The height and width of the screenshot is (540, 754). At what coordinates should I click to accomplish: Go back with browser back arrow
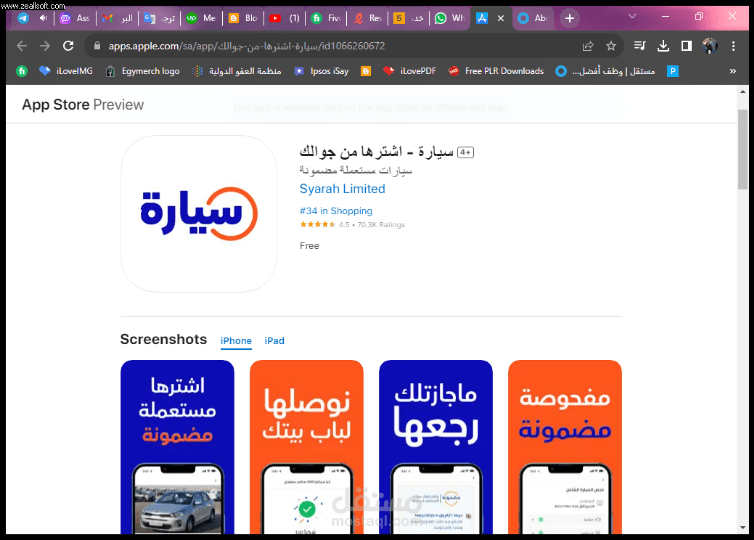point(22,46)
